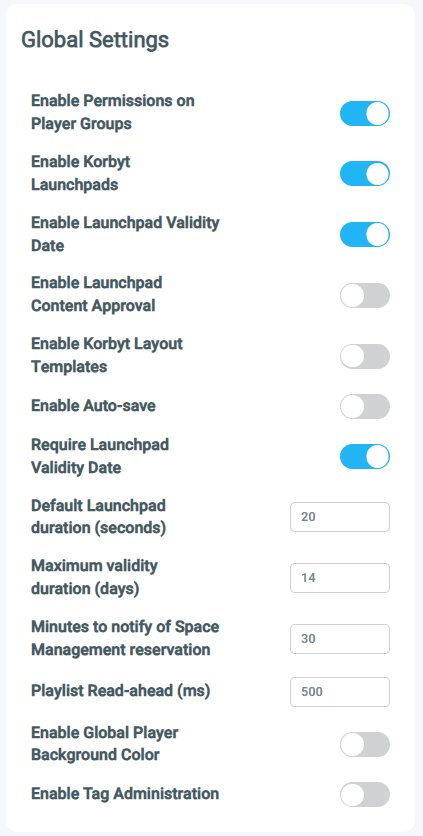Click the Enable Auto-save label
This screenshot has height=836, width=423.
[93, 406]
